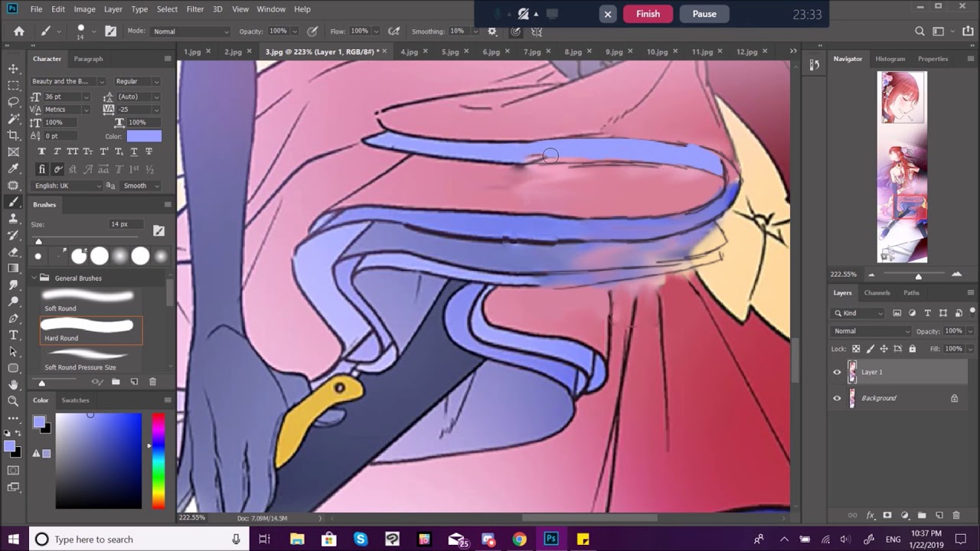The image size is (980, 551).
Task: Select the Move tool
Action: 13,69
